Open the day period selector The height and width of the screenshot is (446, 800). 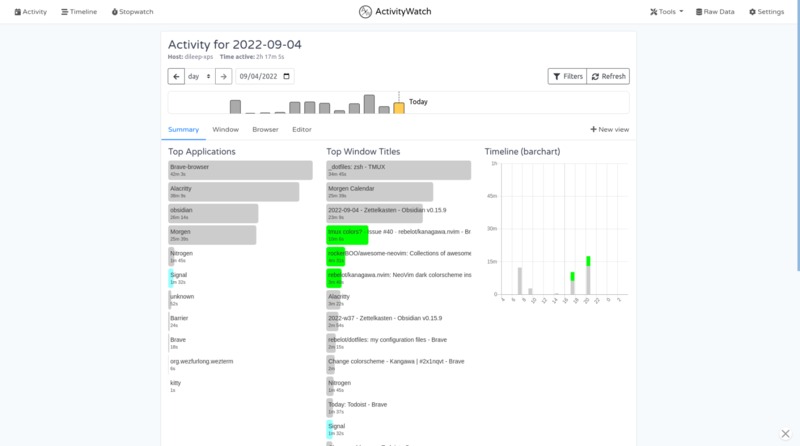click(199, 76)
